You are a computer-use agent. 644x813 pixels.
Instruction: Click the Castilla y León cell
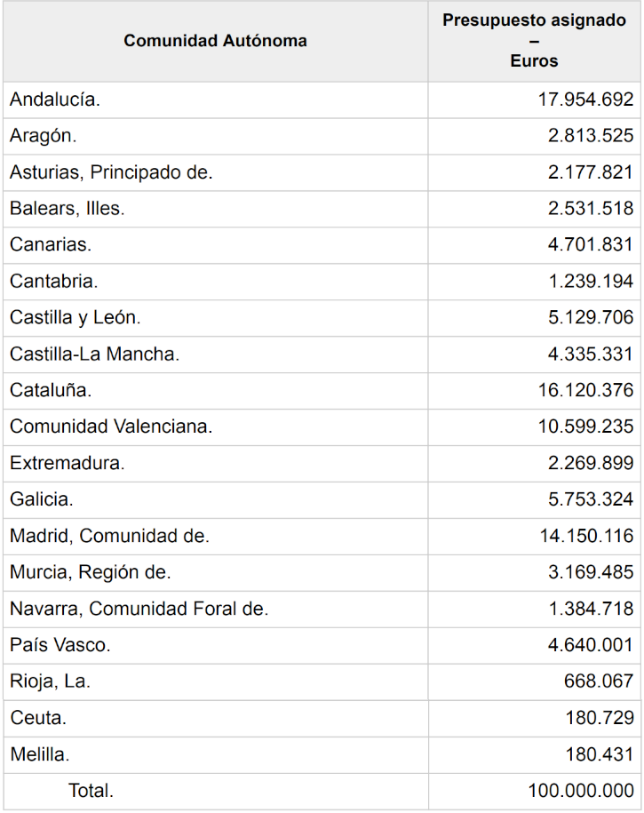coord(76,317)
